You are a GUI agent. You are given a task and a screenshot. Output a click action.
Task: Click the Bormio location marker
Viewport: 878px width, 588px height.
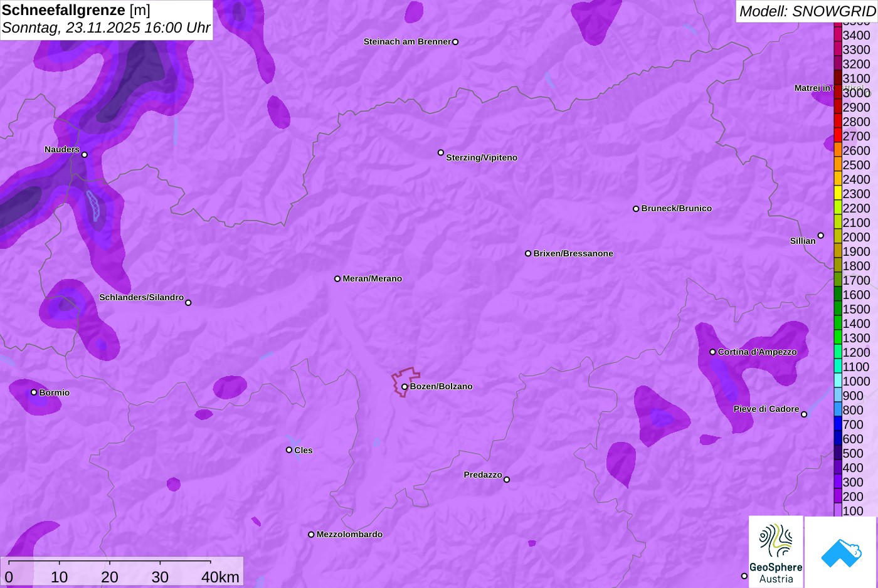(34, 392)
